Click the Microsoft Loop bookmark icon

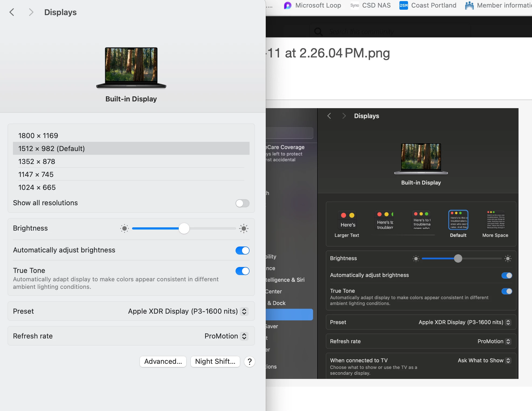(x=288, y=5)
